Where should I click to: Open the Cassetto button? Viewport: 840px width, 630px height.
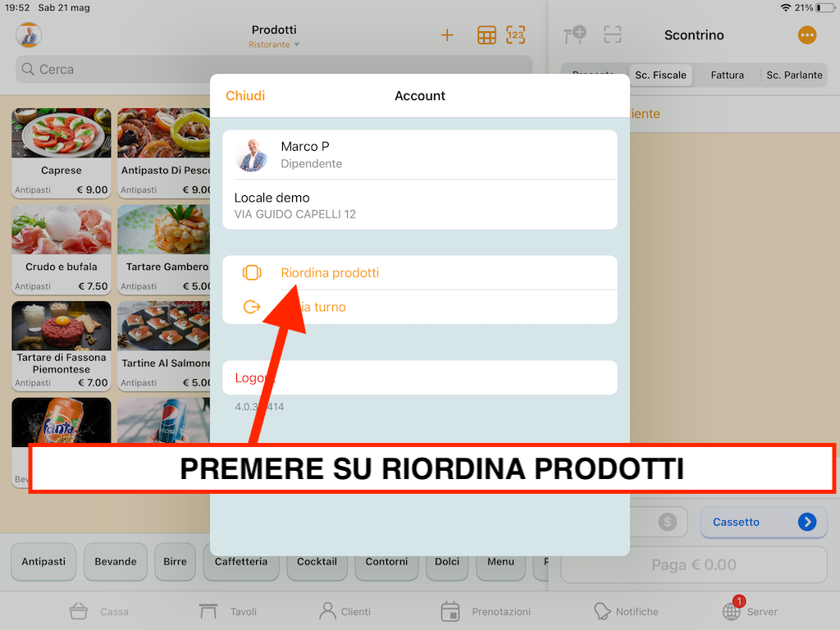(764, 522)
